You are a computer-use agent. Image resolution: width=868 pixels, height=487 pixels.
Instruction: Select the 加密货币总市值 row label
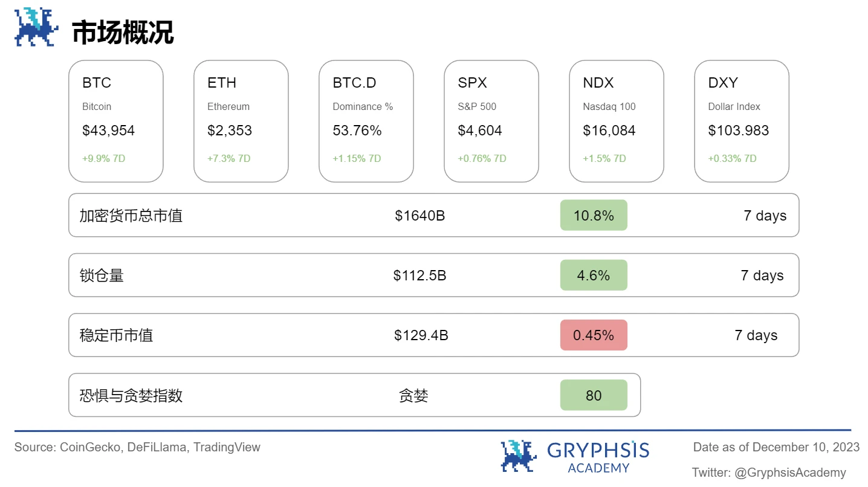click(131, 216)
